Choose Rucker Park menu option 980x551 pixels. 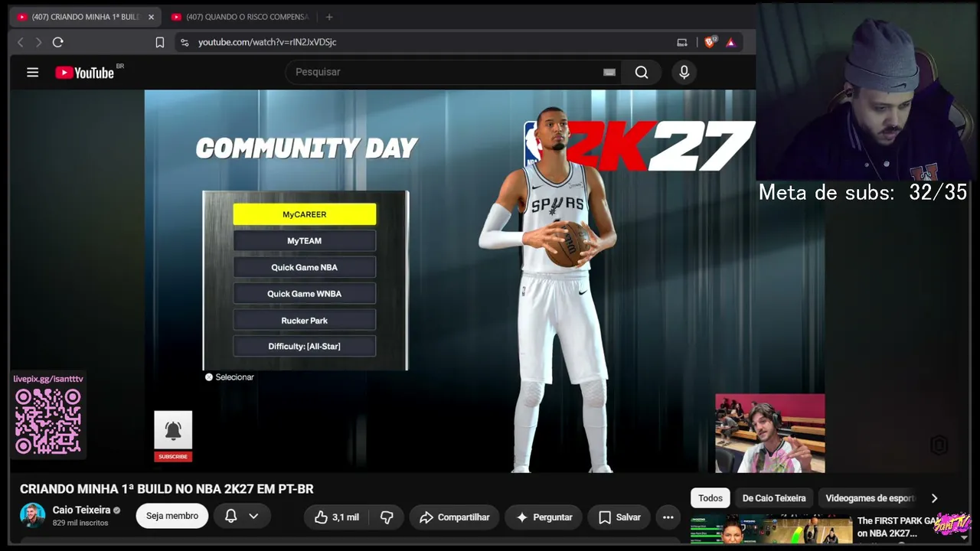pyautogui.click(x=305, y=320)
